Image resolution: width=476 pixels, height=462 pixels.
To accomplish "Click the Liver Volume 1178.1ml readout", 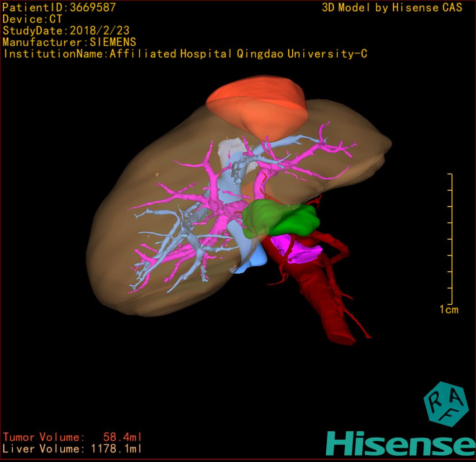I will pos(72,449).
